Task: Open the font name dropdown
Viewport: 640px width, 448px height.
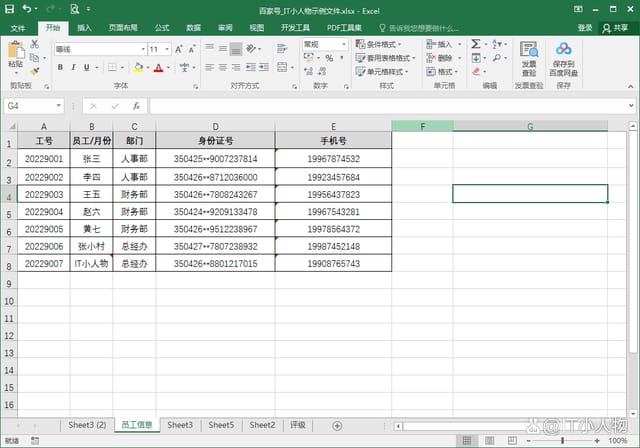Action: coord(140,48)
